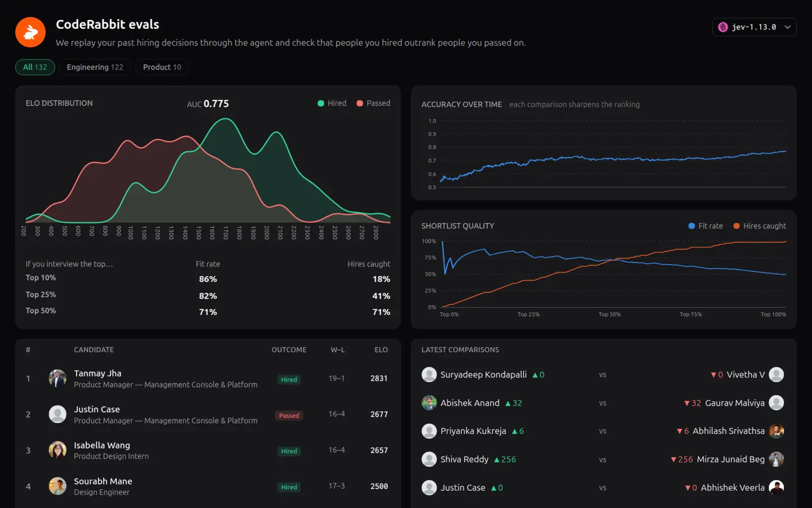The width and height of the screenshot is (812, 508).
Task: Click the Top 10% fit rate value 86%
Action: [208, 279]
